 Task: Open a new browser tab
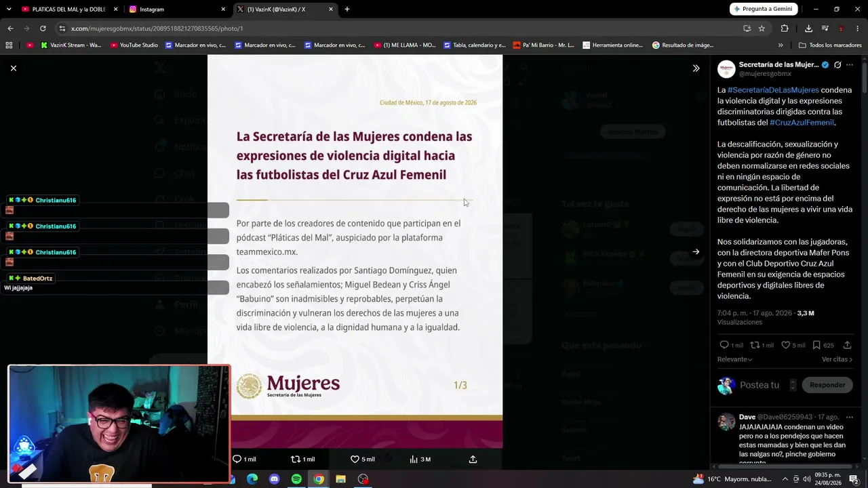[347, 9]
